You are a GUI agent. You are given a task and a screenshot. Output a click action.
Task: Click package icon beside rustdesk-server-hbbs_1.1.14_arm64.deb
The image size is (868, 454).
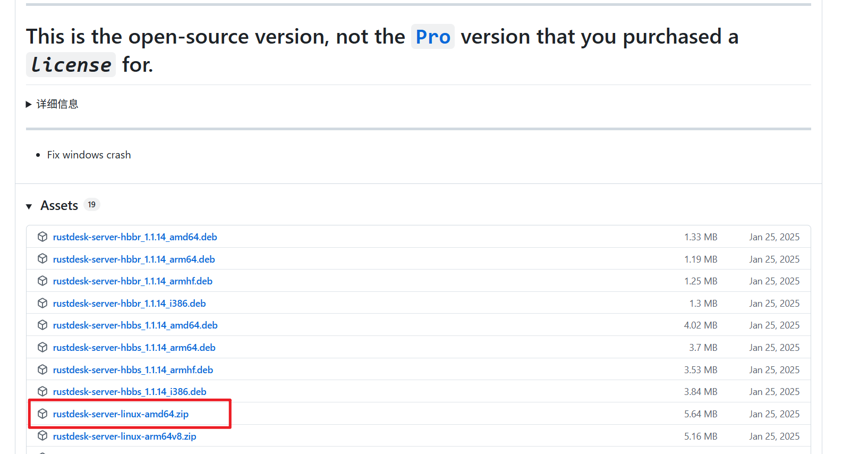click(x=42, y=348)
